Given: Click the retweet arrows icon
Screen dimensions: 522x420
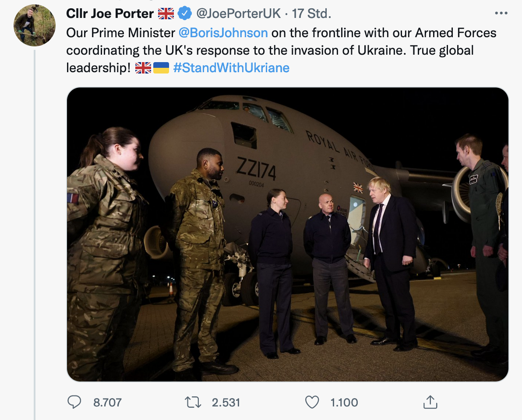Looking at the screenshot, I should coord(193,402).
